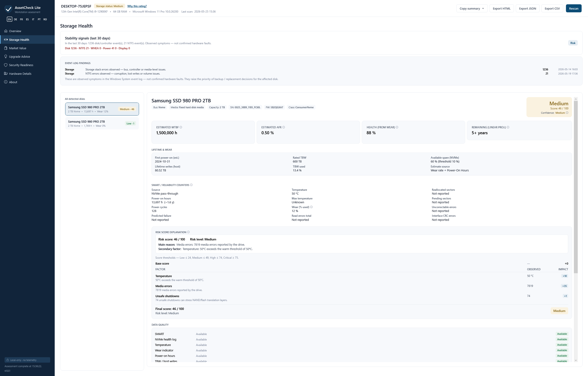Click the 'Bus: Nvme' chip
This screenshot has width=588, height=376.
(159, 107)
